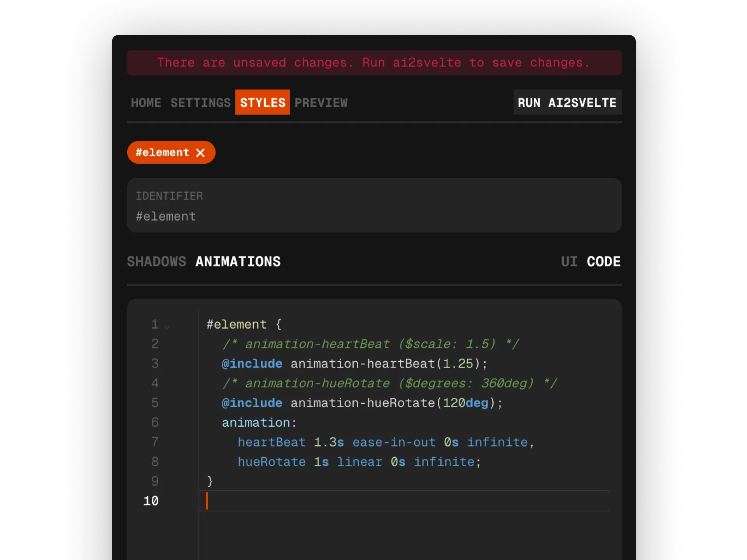The image size is (747, 560).
Task: Select the #element orange chip
Action: (163, 152)
